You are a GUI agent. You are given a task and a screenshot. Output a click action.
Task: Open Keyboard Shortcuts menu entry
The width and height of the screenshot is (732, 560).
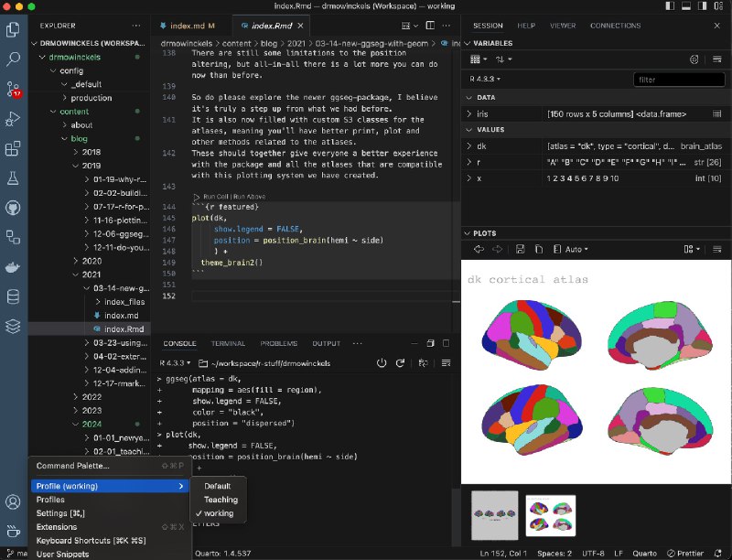110,541
